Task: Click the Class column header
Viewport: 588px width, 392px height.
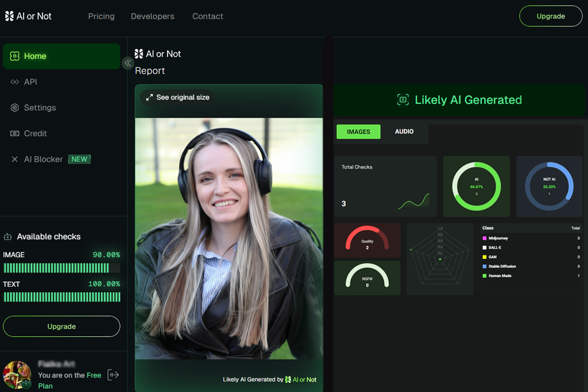Action: pyautogui.click(x=488, y=228)
